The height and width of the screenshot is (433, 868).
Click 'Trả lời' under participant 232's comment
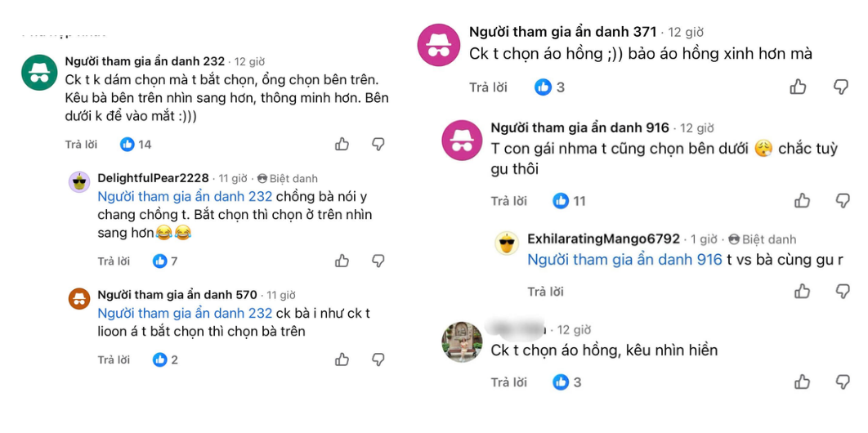click(81, 145)
